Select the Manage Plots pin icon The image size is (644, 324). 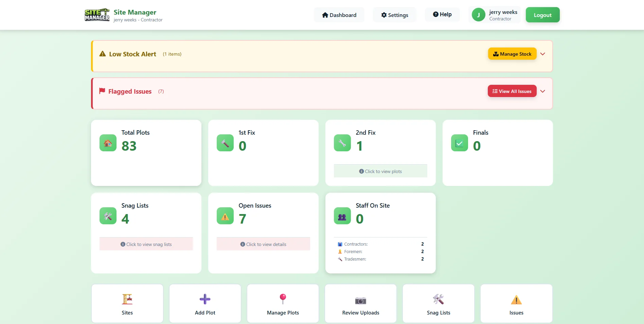(283, 299)
